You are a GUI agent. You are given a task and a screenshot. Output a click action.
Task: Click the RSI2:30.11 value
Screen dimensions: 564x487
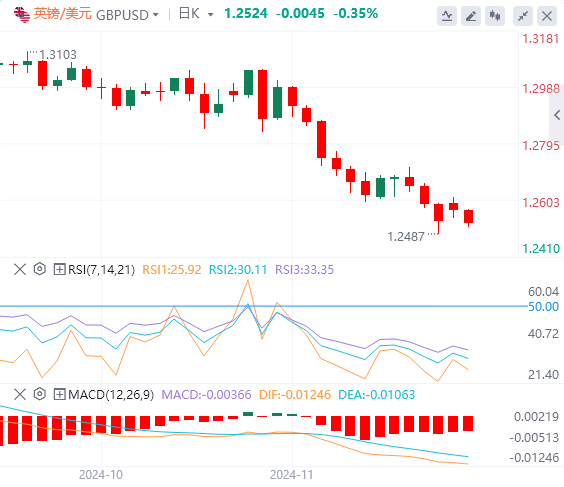tap(238, 269)
